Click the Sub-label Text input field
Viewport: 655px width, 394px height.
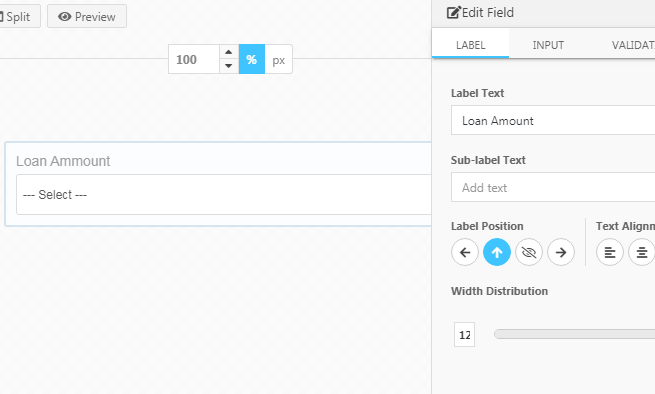click(x=553, y=187)
